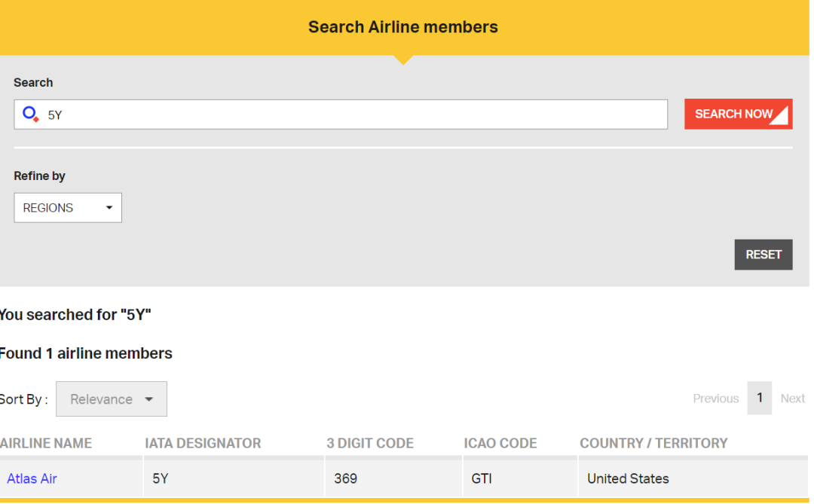Select page 1 in pagination
Screen dimensions: 814x504
(760, 398)
